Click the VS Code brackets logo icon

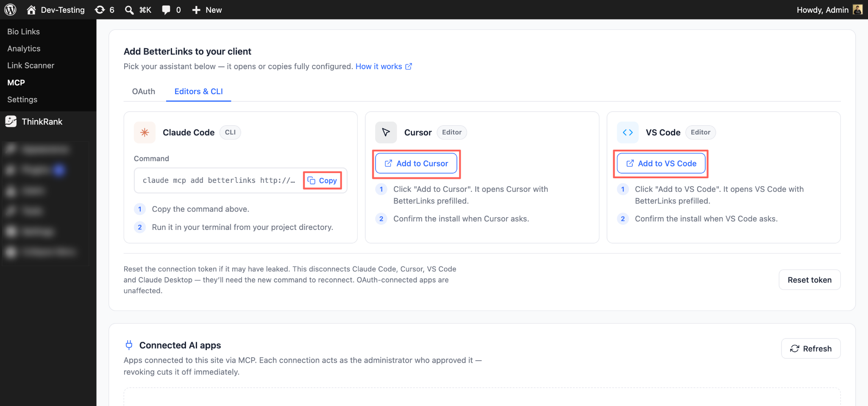coord(628,132)
